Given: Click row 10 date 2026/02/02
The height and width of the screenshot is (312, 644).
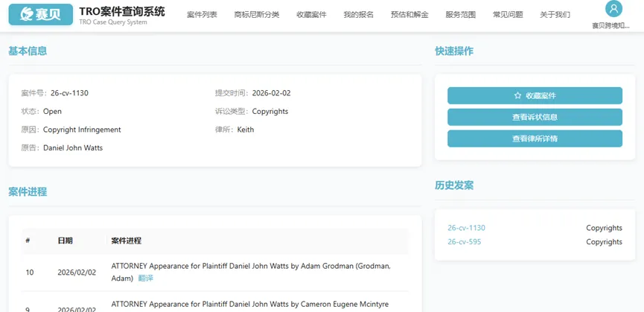Looking at the screenshot, I should [77, 273].
